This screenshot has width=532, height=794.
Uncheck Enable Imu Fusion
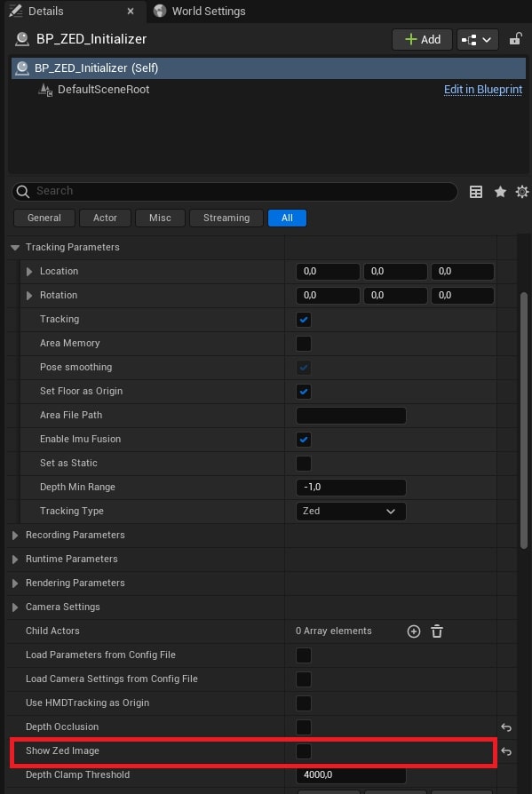pyautogui.click(x=304, y=440)
